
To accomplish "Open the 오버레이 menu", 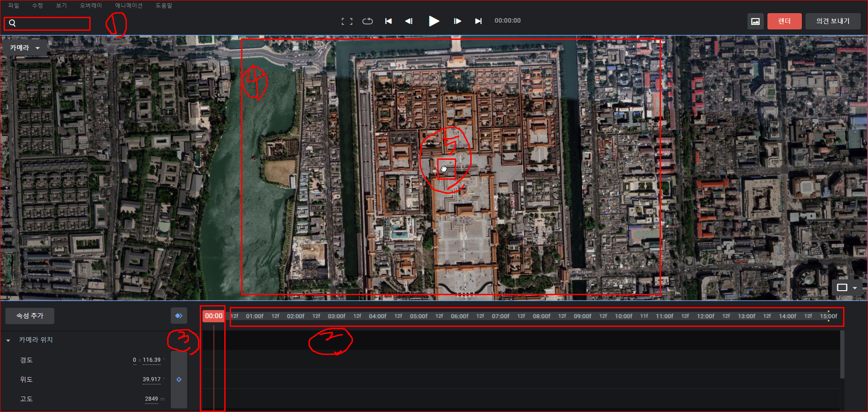I will click(x=91, y=5).
